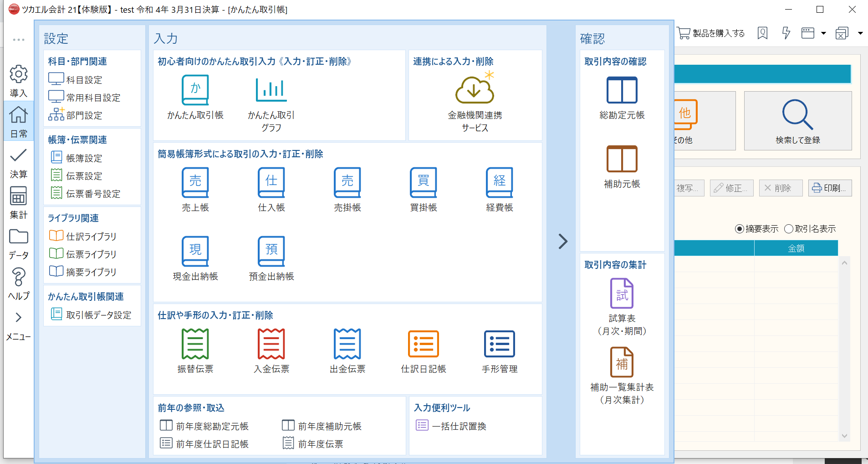This screenshot has height=464, width=868.
Task: Open 前年度伝票 link
Action: click(312, 443)
